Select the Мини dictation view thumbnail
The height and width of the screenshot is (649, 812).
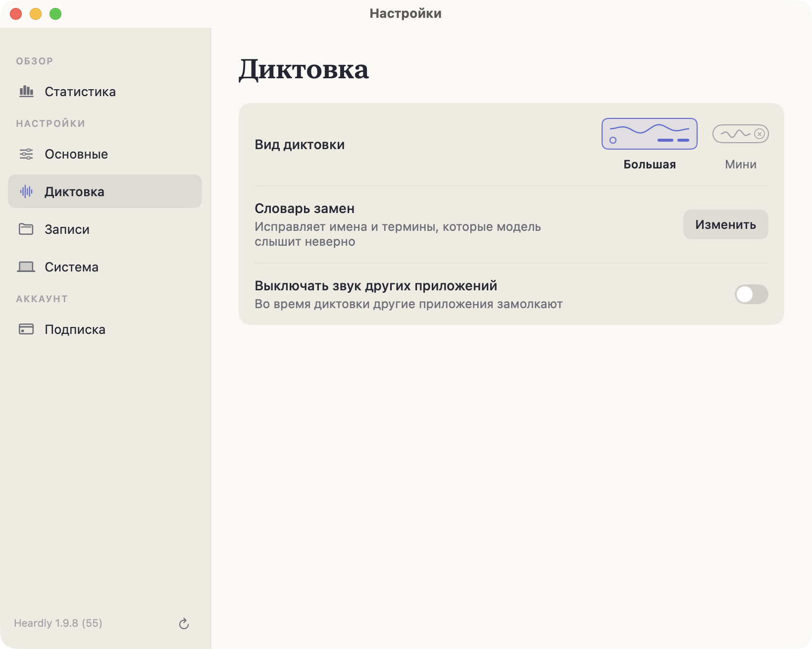pyautogui.click(x=741, y=134)
